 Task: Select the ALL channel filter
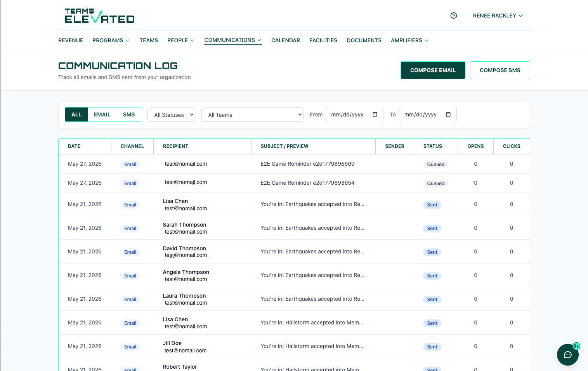click(x=76, y=114)
